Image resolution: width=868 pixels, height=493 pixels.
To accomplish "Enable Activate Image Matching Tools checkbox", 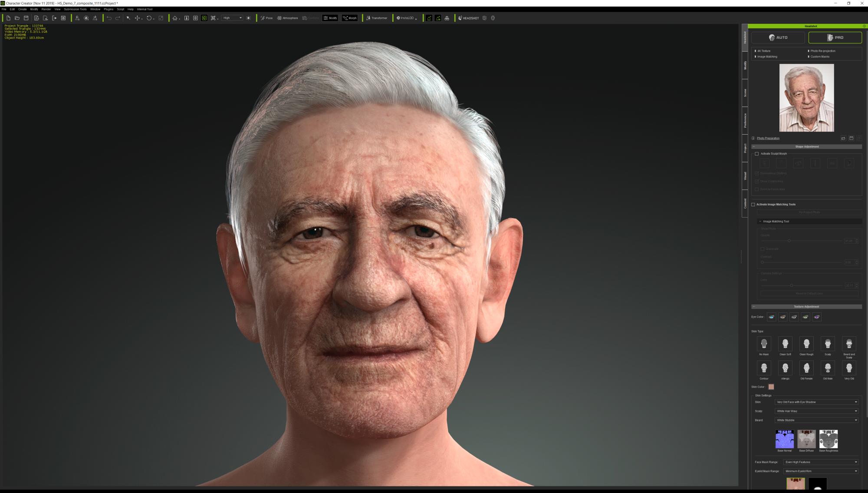I will 753,204.
